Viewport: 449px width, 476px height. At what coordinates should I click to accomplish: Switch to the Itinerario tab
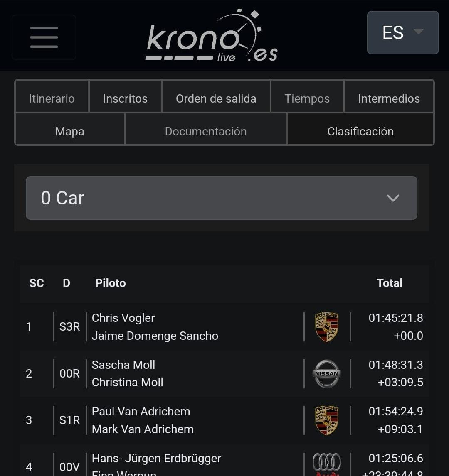(x=52, y=98)
